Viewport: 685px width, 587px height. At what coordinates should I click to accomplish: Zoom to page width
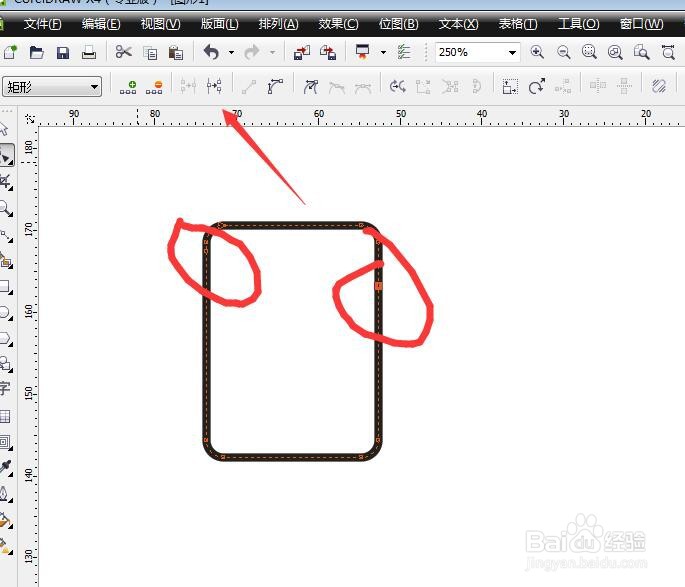click(x=668, y=52)
